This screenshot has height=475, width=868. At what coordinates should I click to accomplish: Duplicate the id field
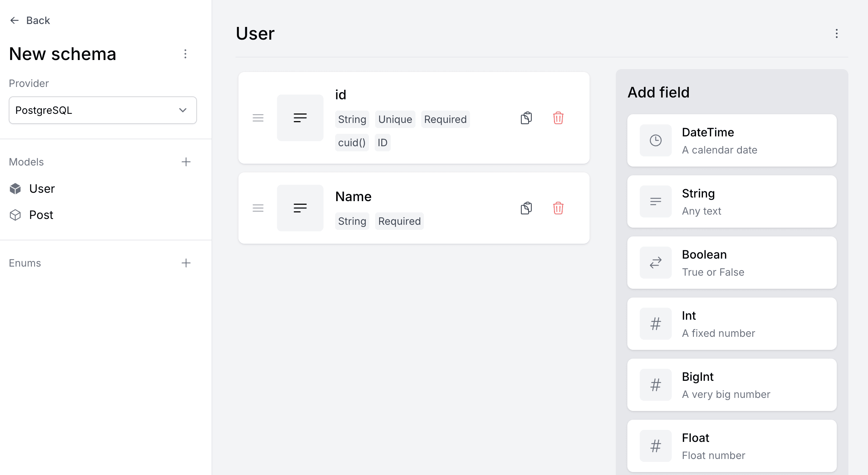pyautogui.click(x=526, y=118)
